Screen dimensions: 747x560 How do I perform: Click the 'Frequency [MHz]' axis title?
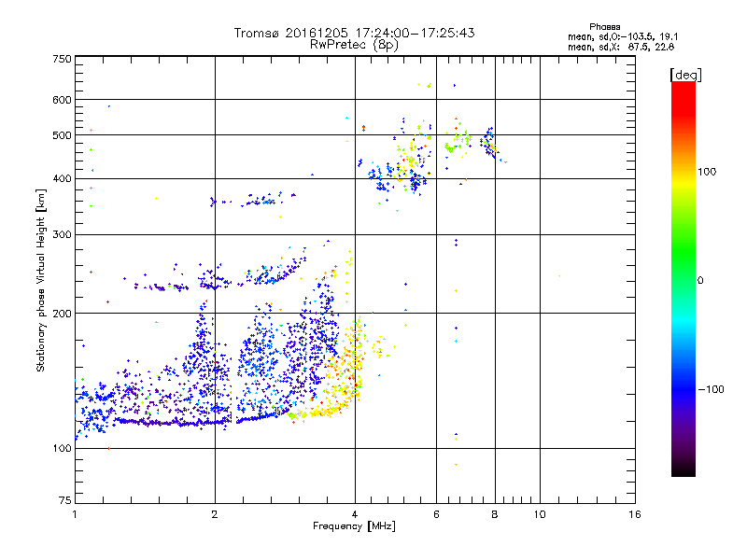tap(354, 526)
